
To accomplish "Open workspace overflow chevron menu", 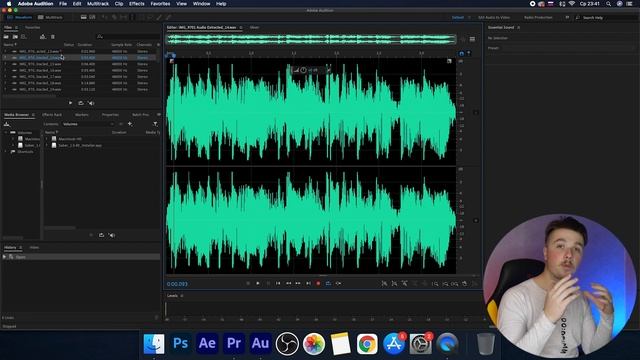I will (567, 18).
